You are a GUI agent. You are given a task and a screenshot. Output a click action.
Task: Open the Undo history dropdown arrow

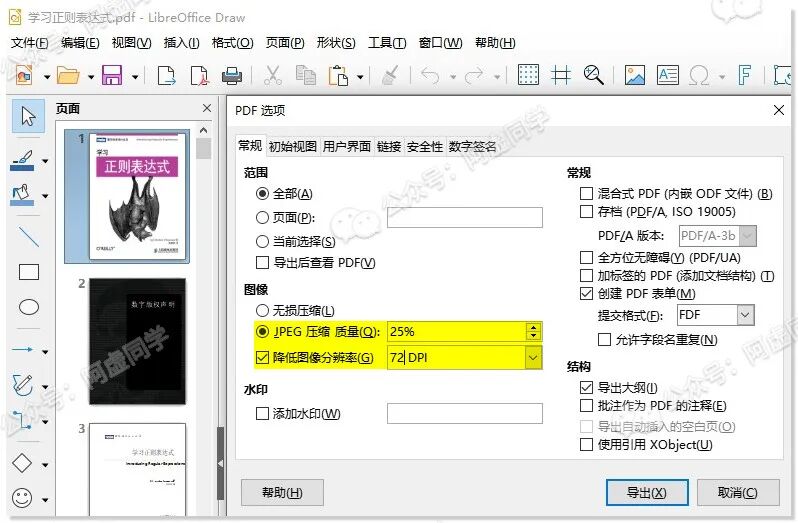453,77
